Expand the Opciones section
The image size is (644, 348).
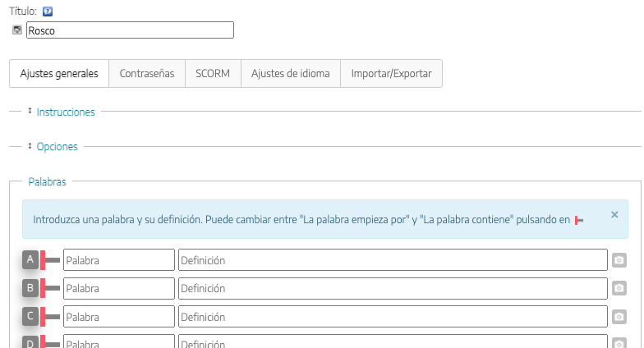click(57, 146)
